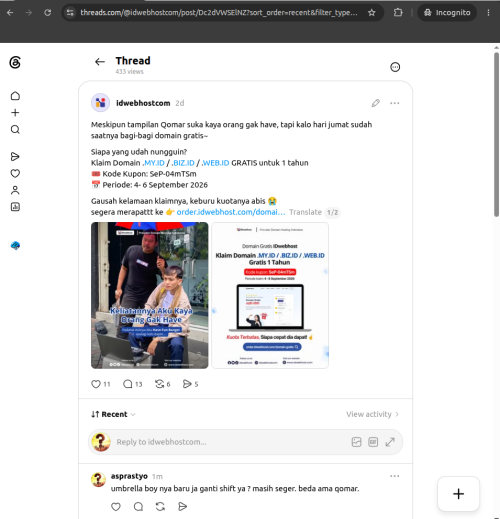This screenshot has height=519, width=500.
Task: Open the .MY.ID link in post
Action: [x=154, y=163]
